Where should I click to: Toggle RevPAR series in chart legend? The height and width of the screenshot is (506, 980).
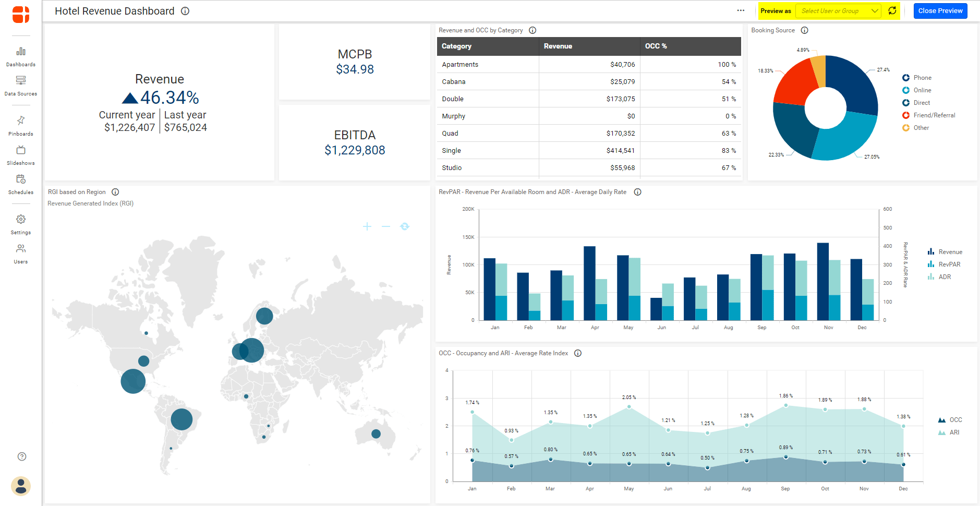coord(949,264)
